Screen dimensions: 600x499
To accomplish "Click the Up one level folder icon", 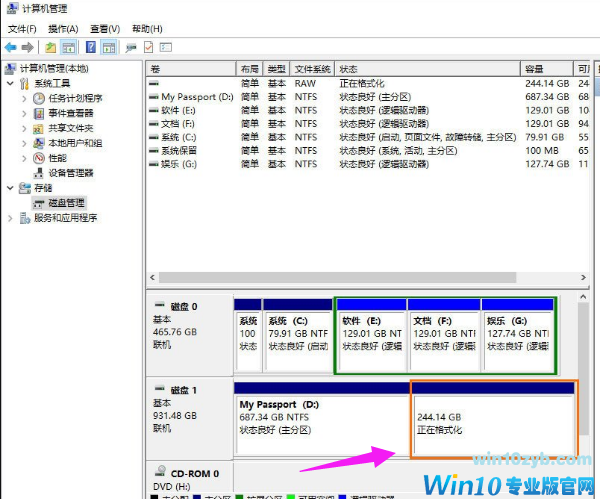I will 51,47.
